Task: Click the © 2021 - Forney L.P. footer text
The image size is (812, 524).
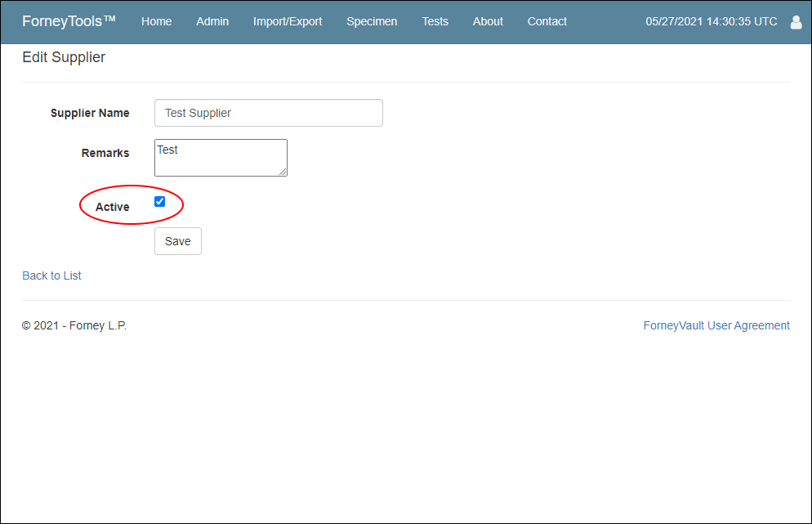Action: [x=74, y=325]
